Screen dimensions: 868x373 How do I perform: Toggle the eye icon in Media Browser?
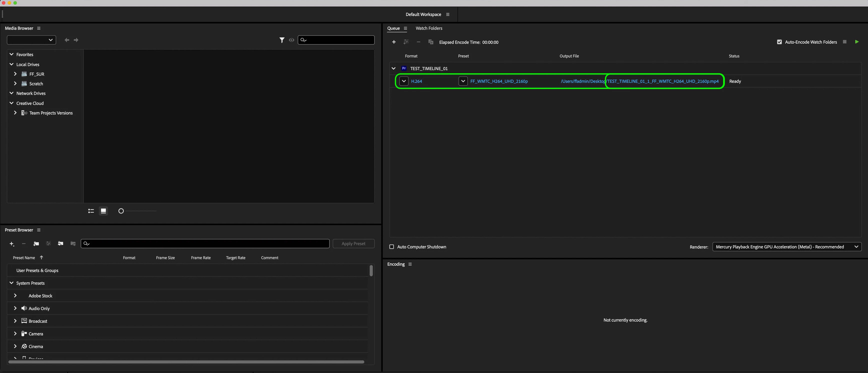tap(291, 40)
